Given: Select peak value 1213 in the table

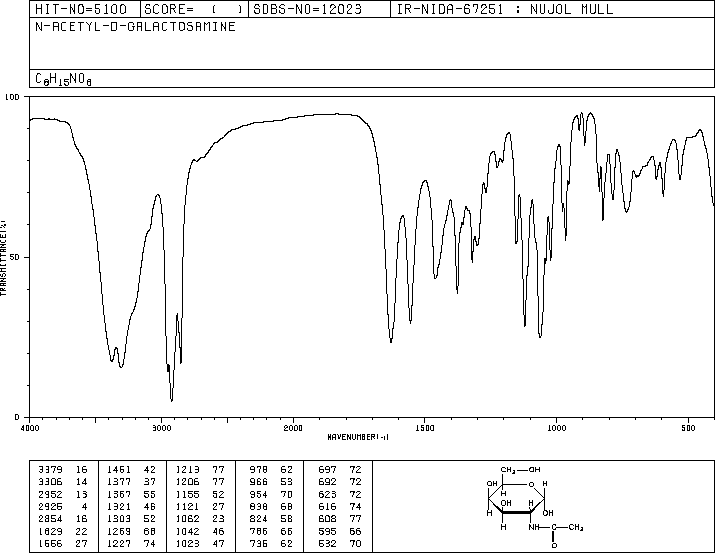Looking at the screenshot, I should click(188, 470).
